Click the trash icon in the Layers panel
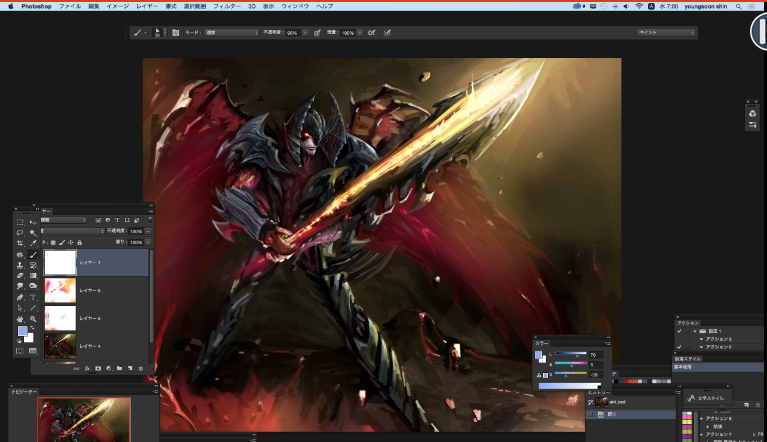This screenshot has height=442, width=767. coord(141,368)
